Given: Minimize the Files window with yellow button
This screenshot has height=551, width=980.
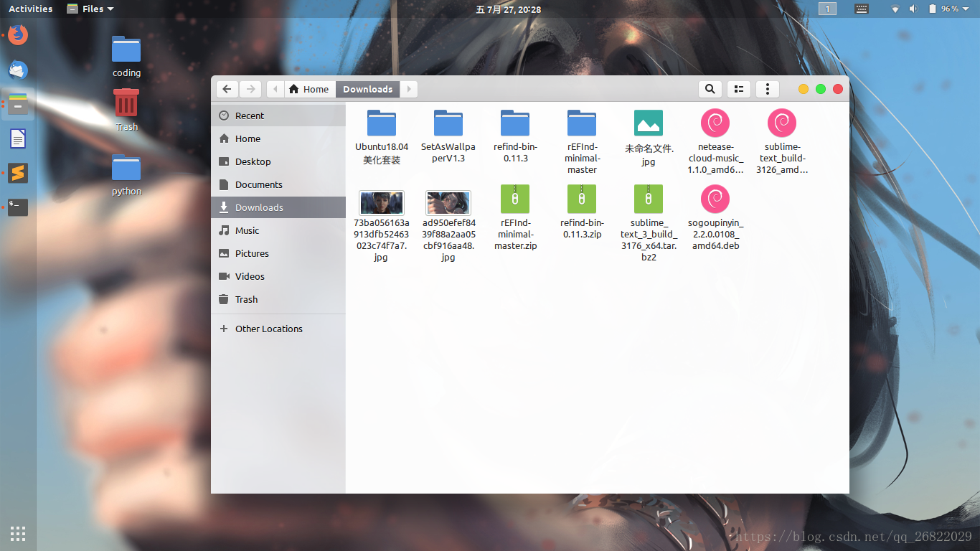Looking at the screenshot, I should coord(804,89).
